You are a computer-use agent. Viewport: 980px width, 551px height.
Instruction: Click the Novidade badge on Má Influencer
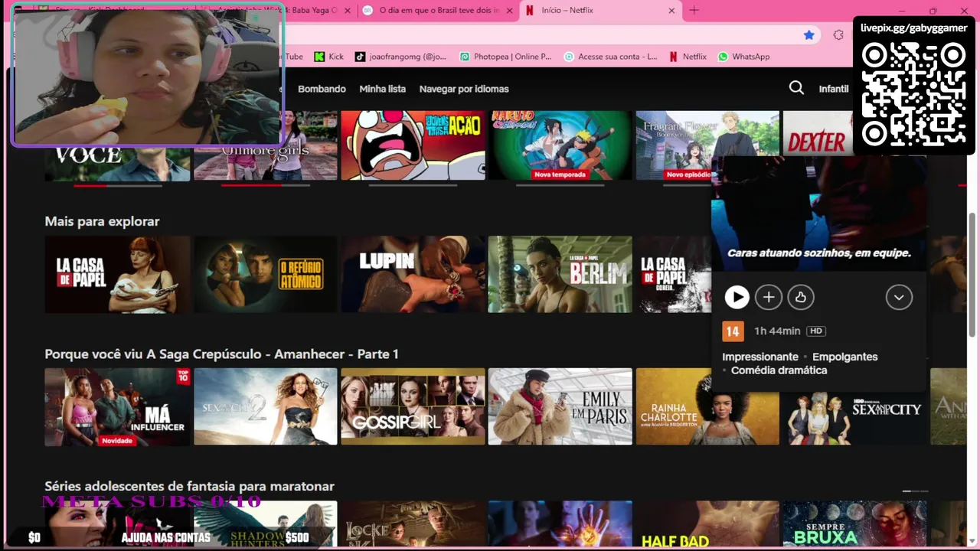point(117,441)
